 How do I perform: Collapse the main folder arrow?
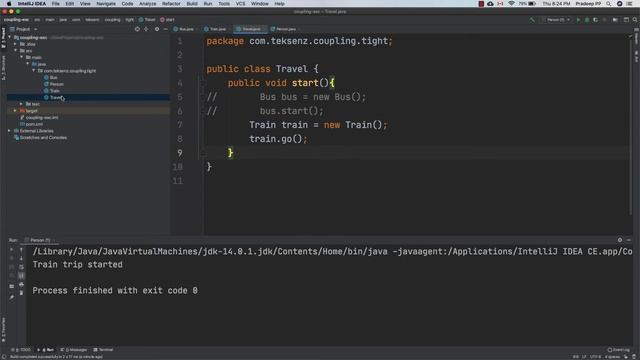[22, 57]
